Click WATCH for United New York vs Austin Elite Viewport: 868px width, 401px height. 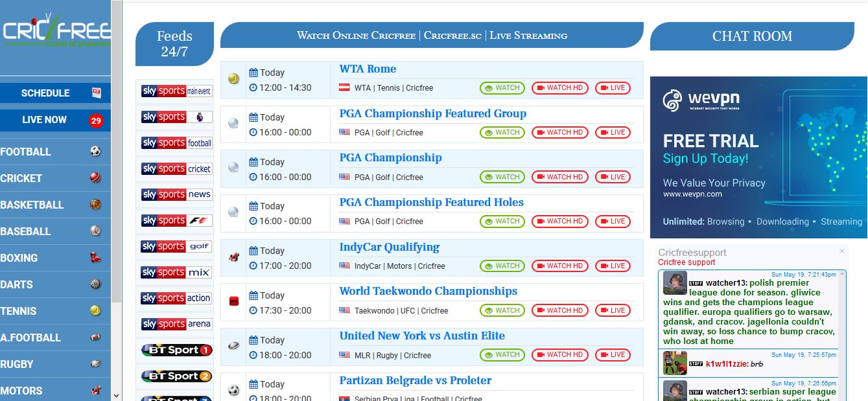coord(502,354)
